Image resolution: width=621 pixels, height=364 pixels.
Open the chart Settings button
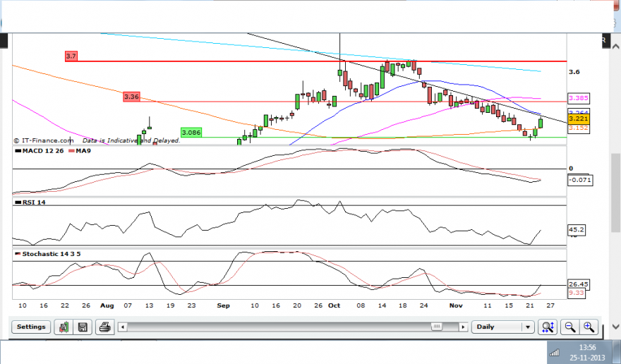(x=31, y=327)
